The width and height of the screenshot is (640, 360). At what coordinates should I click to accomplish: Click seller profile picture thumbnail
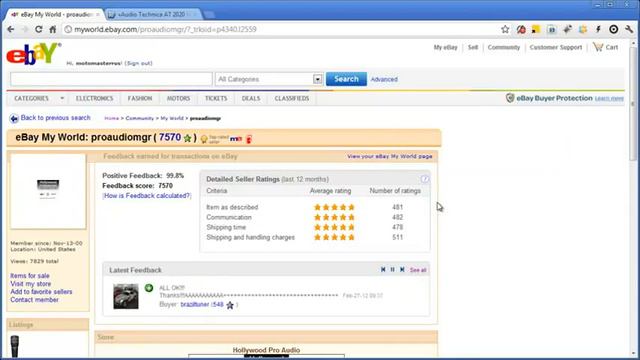point(48,191)
